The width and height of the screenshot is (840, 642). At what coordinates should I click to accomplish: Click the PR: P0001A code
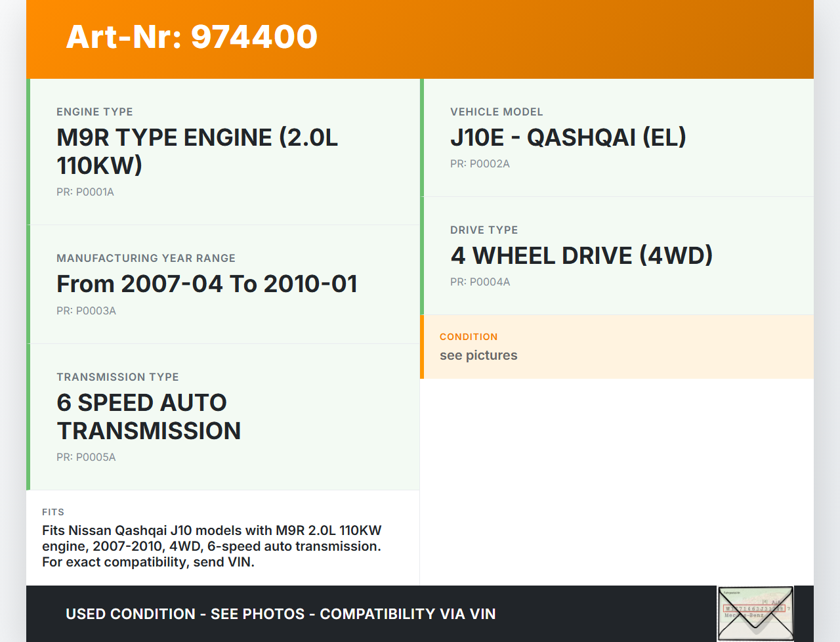85,192
